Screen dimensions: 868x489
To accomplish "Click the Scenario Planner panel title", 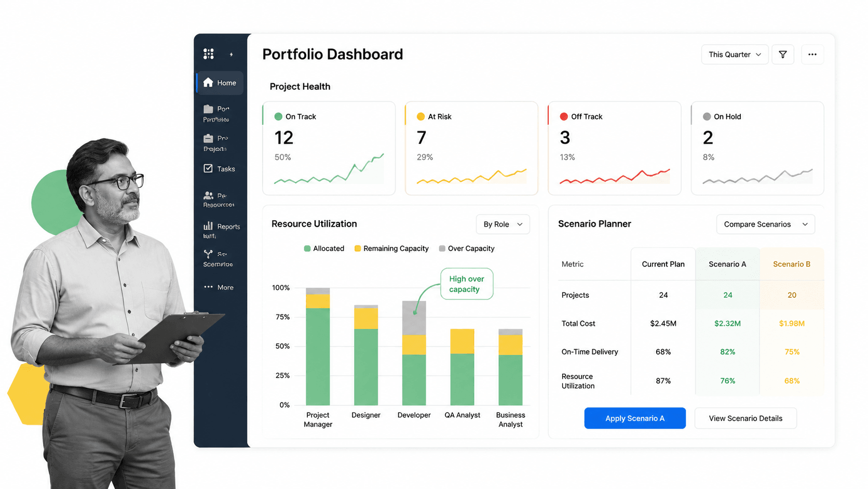I will 594,224.
